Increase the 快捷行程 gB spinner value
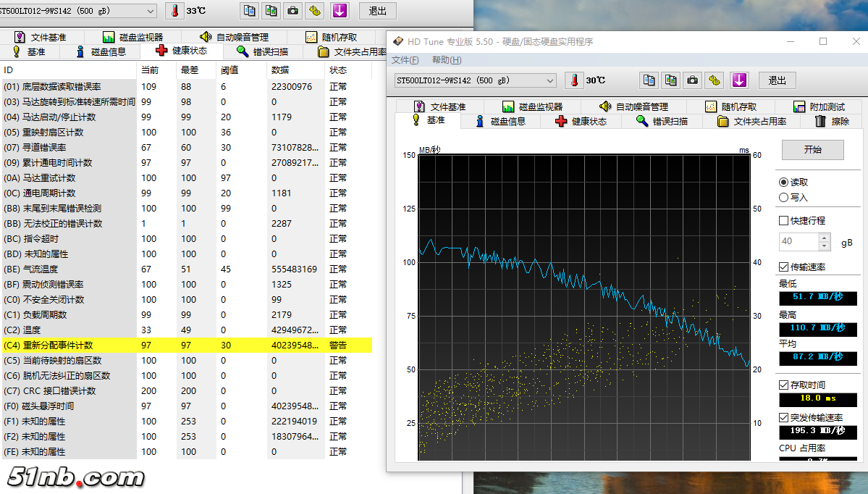This screenshot has height=494, width=868. (824, 238)
